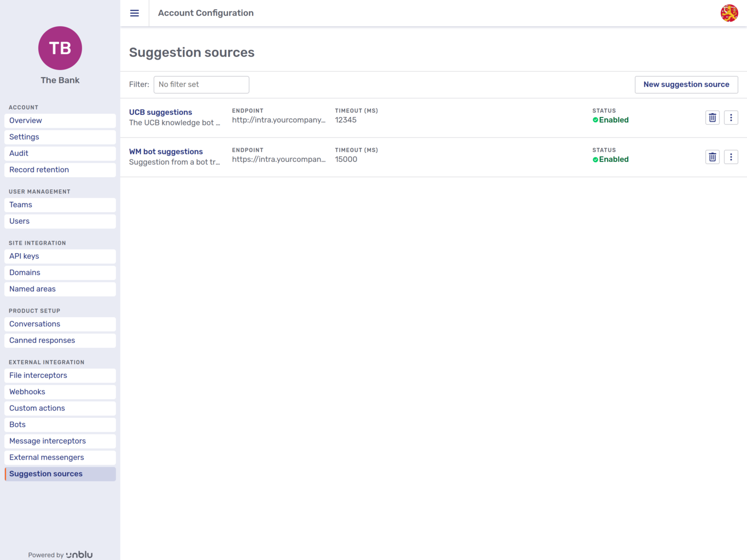Toggle the hamburger menu to collapse sidebar

tap(135, 13)
